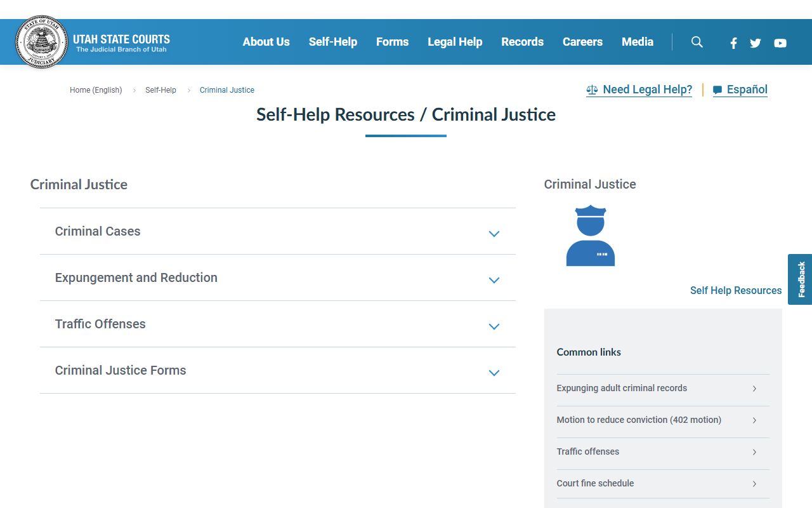Click the Criminal Cases accordion title
Screen dimensions: 812x508
(98, 231)
